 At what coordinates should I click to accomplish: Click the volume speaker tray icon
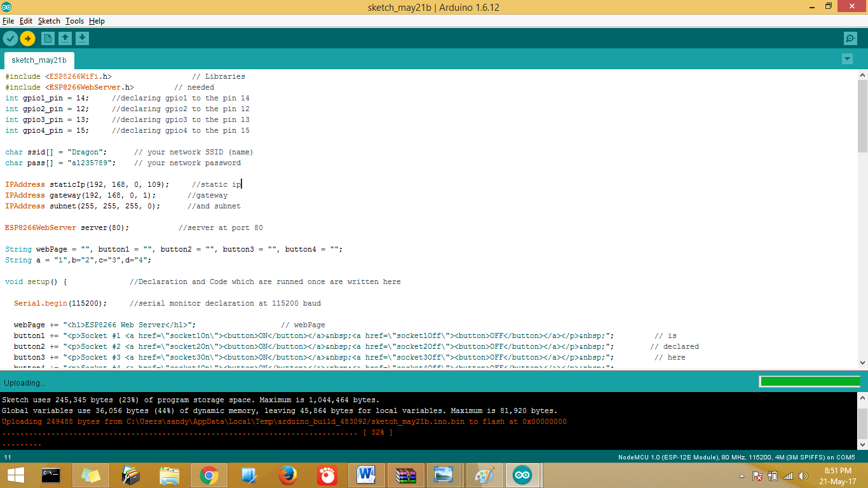[804, 476]
